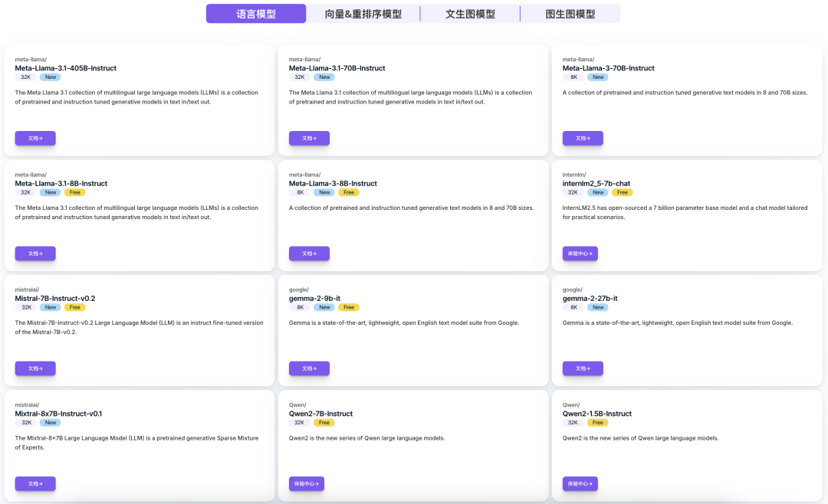Click 文档 on the Meta-Llama-3-8B-Instruct card
Screen dimensions: 828x504
coord(309,254)
